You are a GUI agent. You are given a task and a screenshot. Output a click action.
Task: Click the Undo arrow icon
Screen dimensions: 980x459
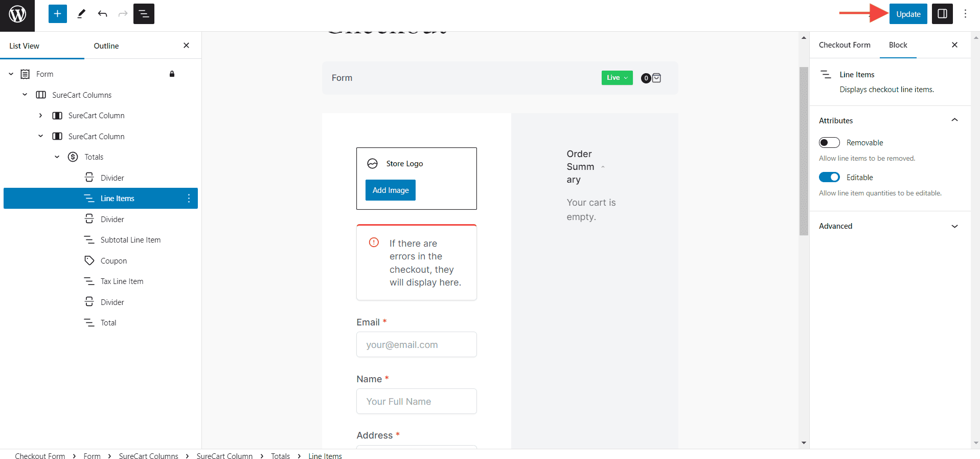pyautogui.click(x=102, y=14)
